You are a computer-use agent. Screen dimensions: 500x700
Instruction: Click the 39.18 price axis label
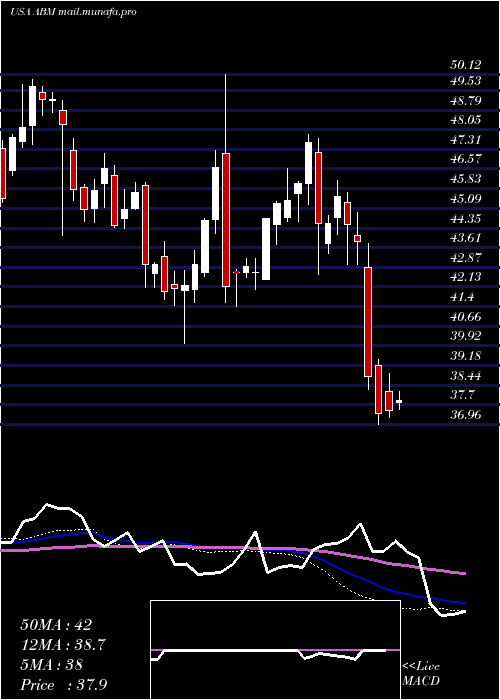click(x=466, y=356)
